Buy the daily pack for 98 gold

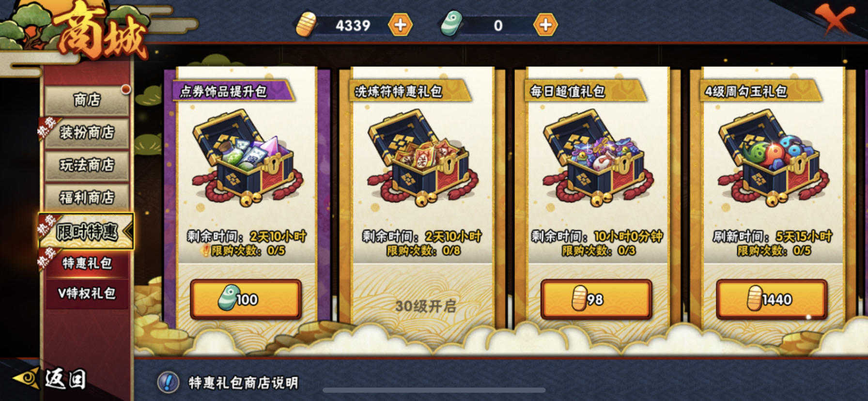point(596,299)
